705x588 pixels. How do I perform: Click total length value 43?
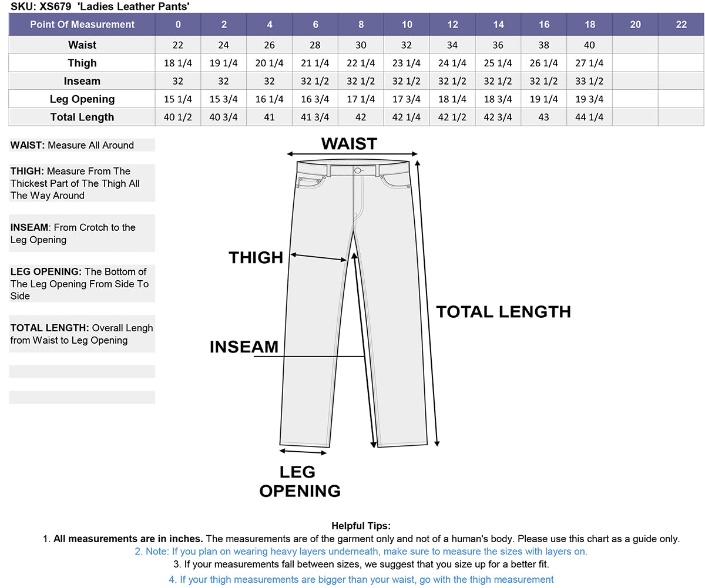pos(544,117)
